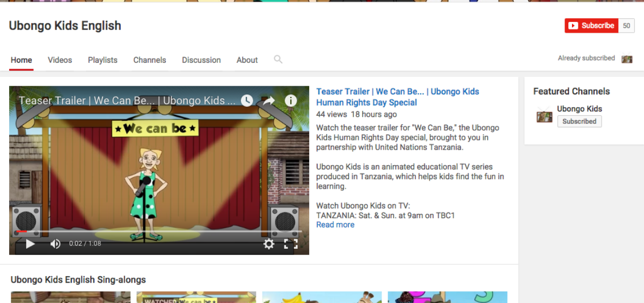Open Ubongo Kids English Sing-alongs section heading
The height and width of the screenshot is (303, 644).
tap(78, 280)
